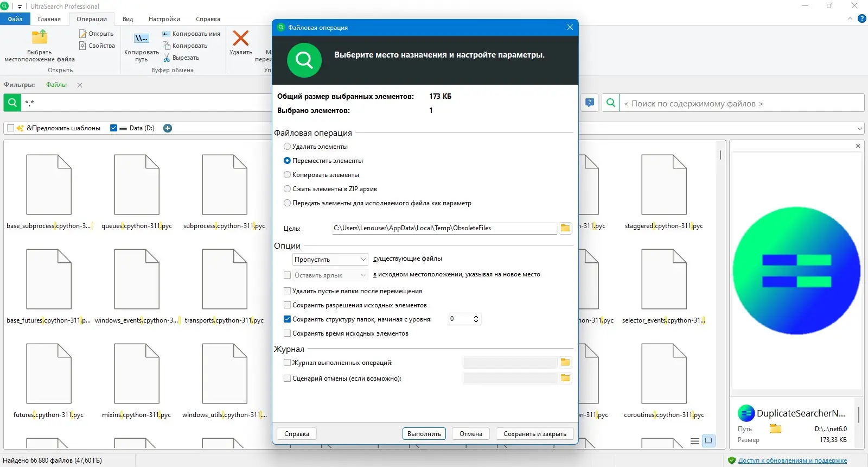Select 'Сжать элементы в ZIP архив' option

(288, 189)
